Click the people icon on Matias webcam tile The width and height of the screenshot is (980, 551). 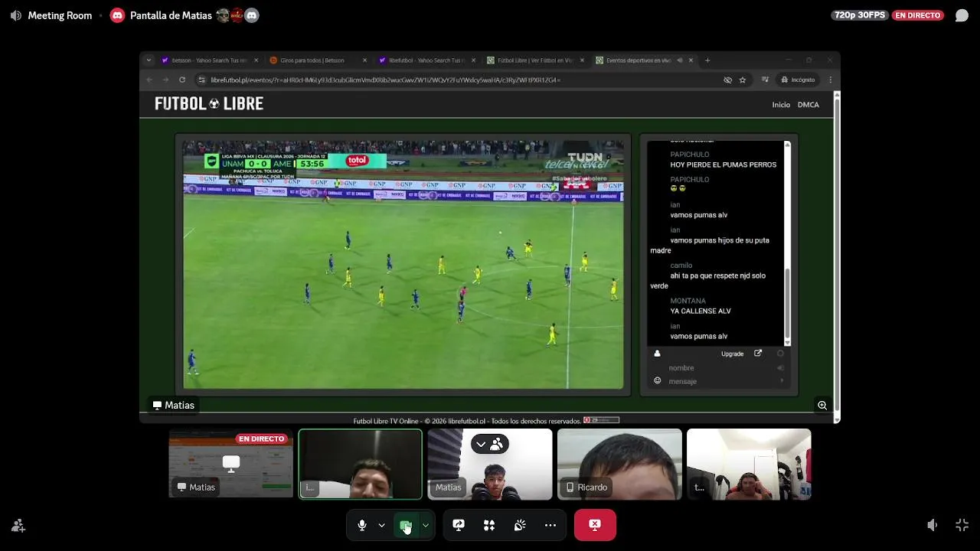click(497, 444)
